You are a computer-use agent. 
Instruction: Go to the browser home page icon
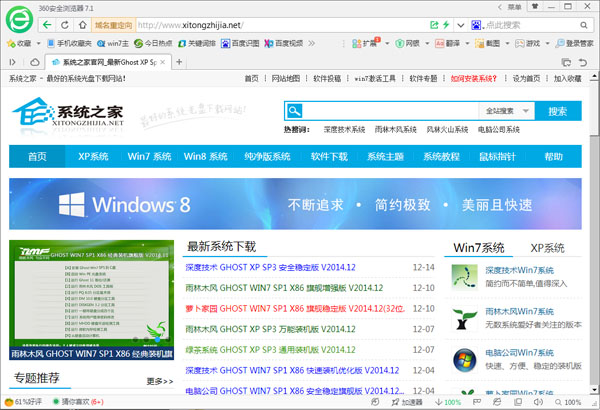(83, 25)
